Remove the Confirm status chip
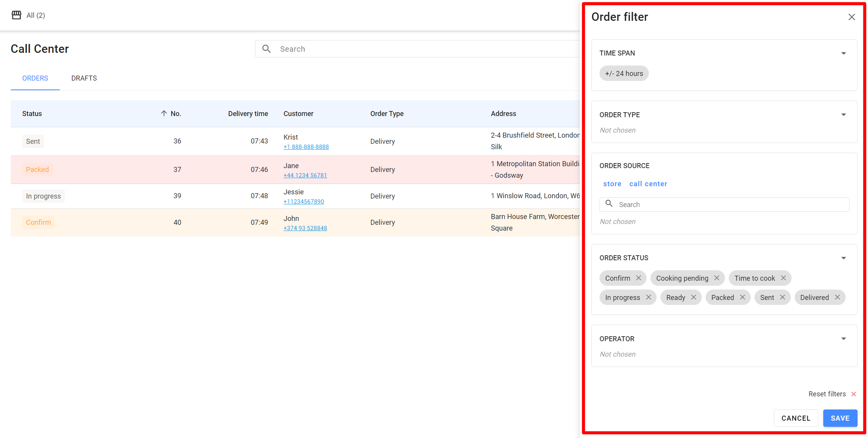 pyautogui.click(x=638, y=278)
